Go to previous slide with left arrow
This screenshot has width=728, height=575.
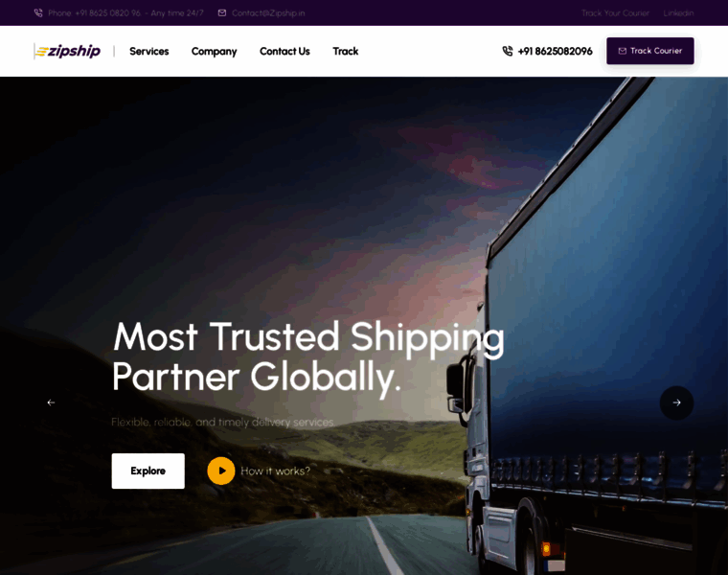click(51, 402)
